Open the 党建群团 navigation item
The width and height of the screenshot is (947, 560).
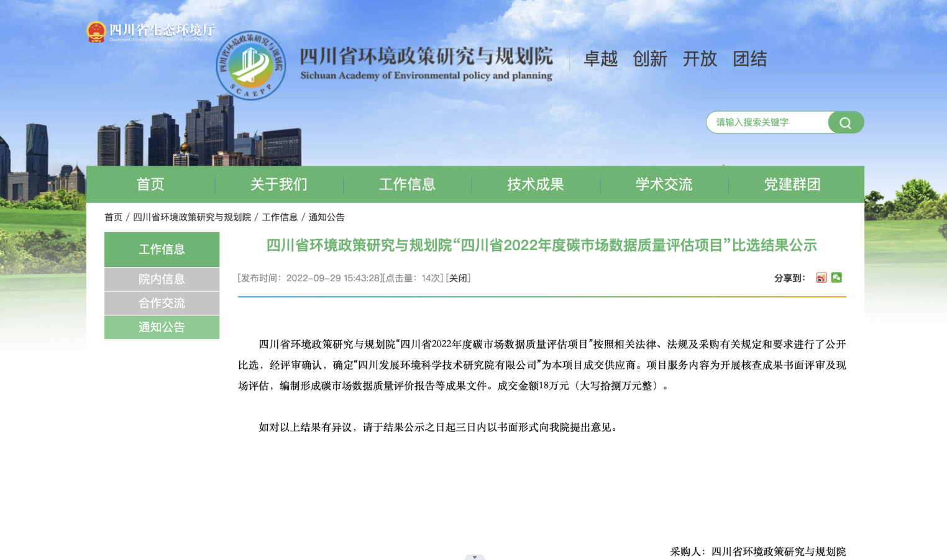pos(792,184)
